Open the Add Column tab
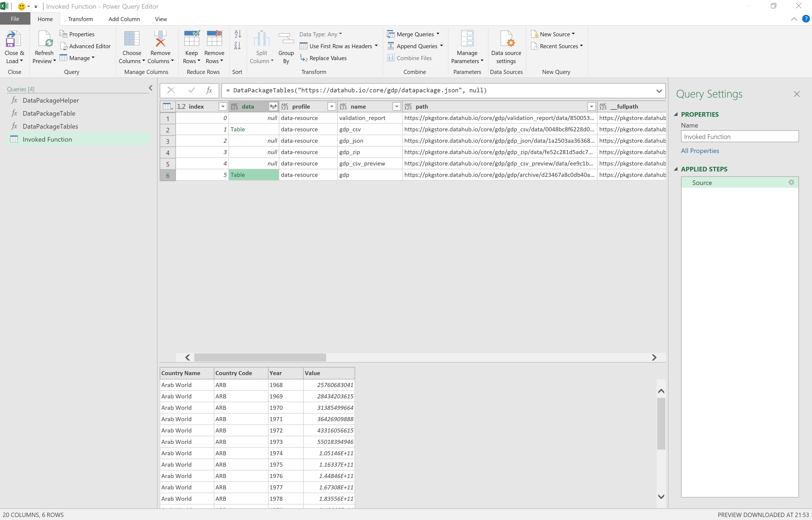Image resolution: width=812 pixels, height=520 pixels. click(x=124, y=19)
